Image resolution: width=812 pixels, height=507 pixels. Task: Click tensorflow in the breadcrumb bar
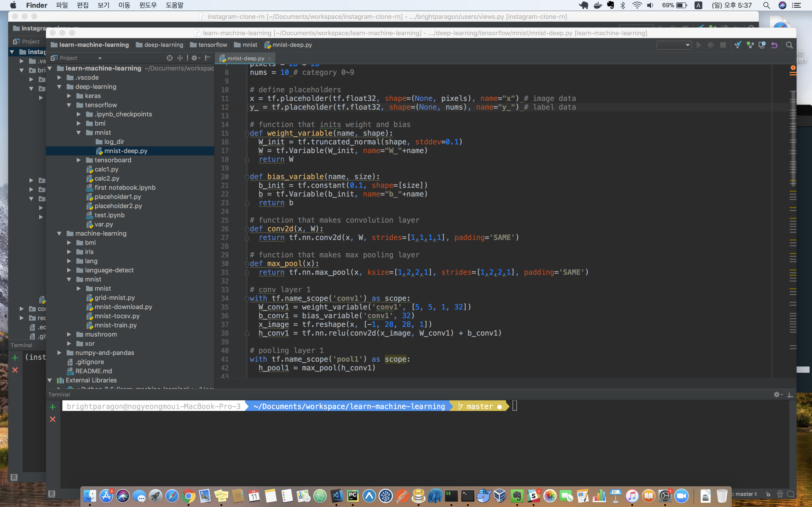[x=212, y=45]
